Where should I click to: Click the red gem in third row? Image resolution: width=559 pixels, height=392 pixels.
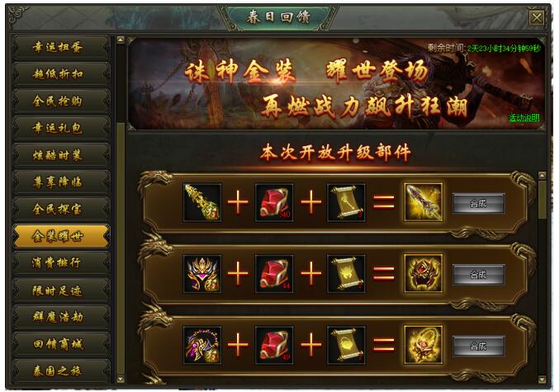[274, 345]
